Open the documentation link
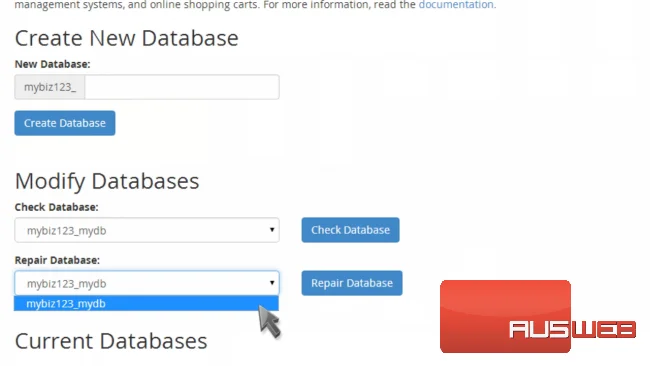This screenshot has height=366, width=650. (x=457, y=5)
